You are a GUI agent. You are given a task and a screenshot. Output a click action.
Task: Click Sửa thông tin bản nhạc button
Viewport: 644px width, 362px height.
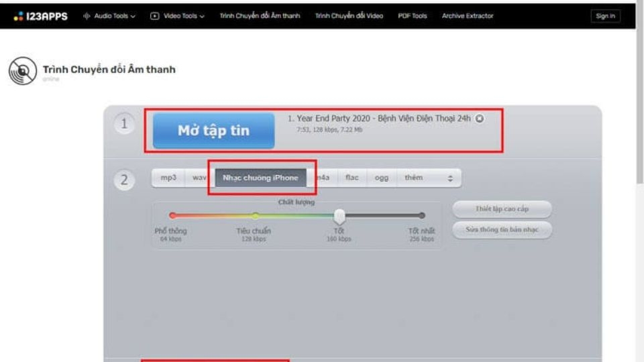pos(502,230)
